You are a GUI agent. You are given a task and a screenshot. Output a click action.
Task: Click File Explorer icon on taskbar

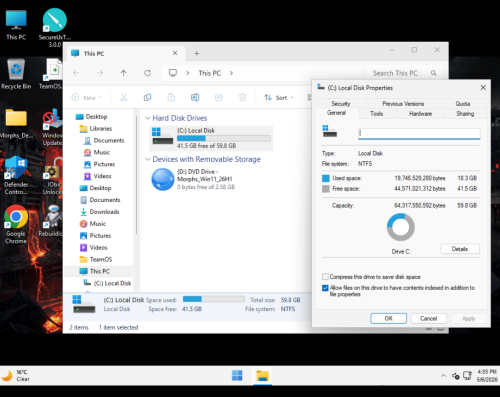click(262, 376)
